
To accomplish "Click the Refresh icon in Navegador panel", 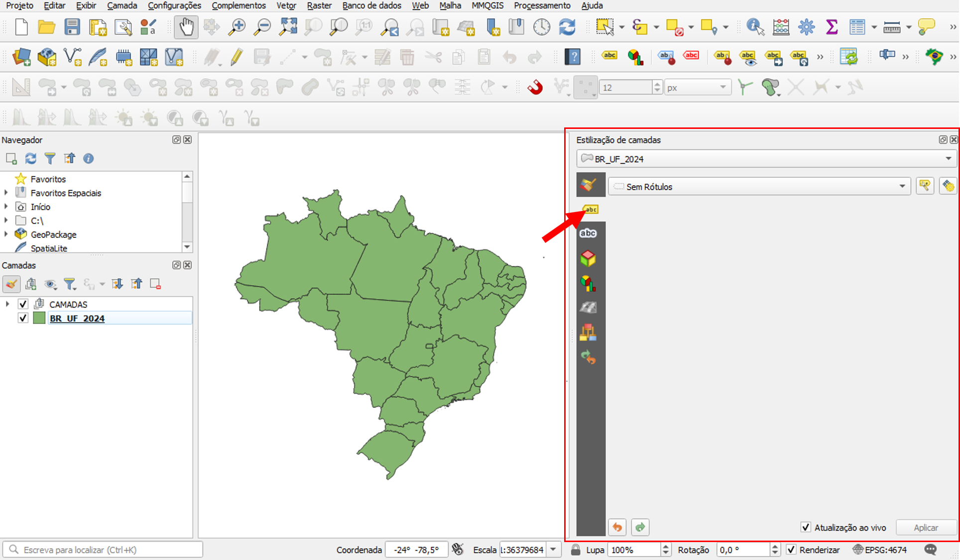I will 31,159.
